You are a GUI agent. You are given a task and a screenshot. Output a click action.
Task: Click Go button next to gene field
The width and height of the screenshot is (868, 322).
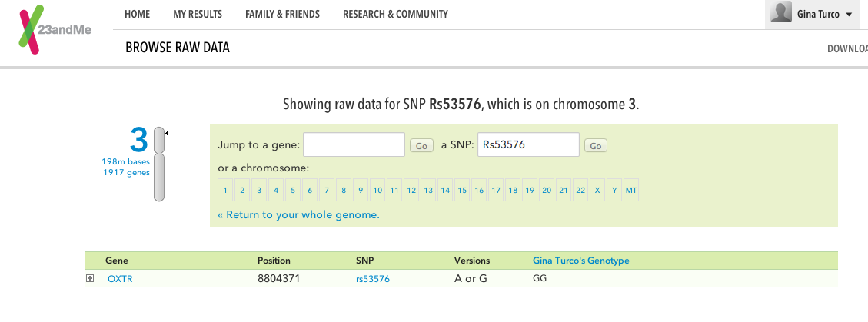(x=421, y=145)
